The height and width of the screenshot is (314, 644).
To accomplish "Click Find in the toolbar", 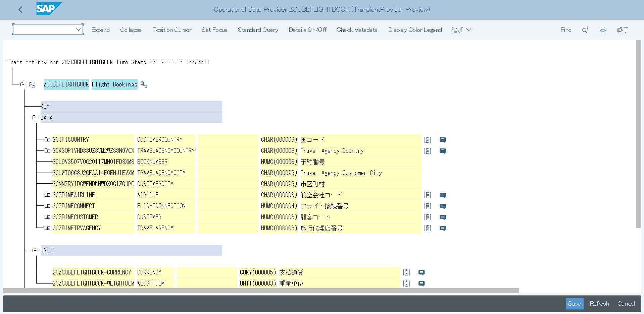I will (x=566, y=30).
